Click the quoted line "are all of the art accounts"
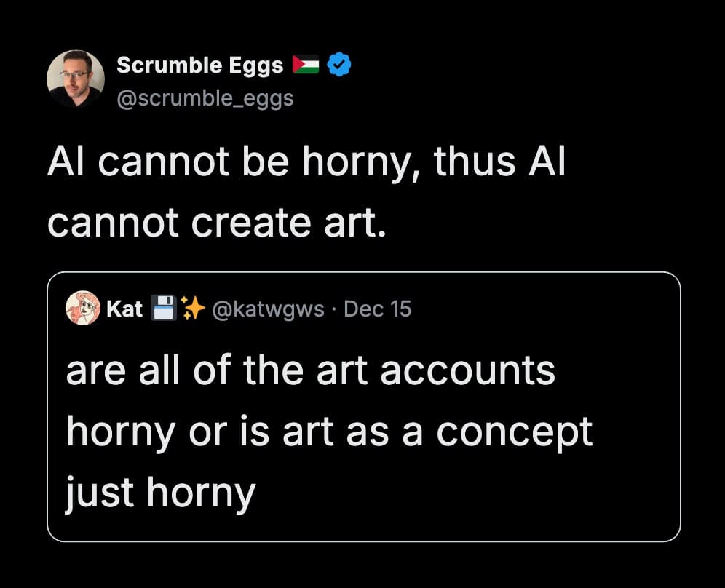Screen dimensions: 725x588 [x=310, y=370]
